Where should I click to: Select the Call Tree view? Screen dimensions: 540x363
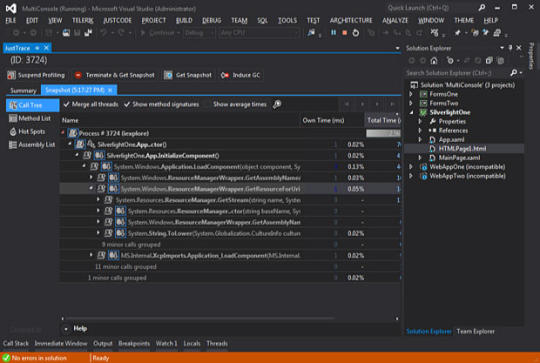(x=32, y=105)
